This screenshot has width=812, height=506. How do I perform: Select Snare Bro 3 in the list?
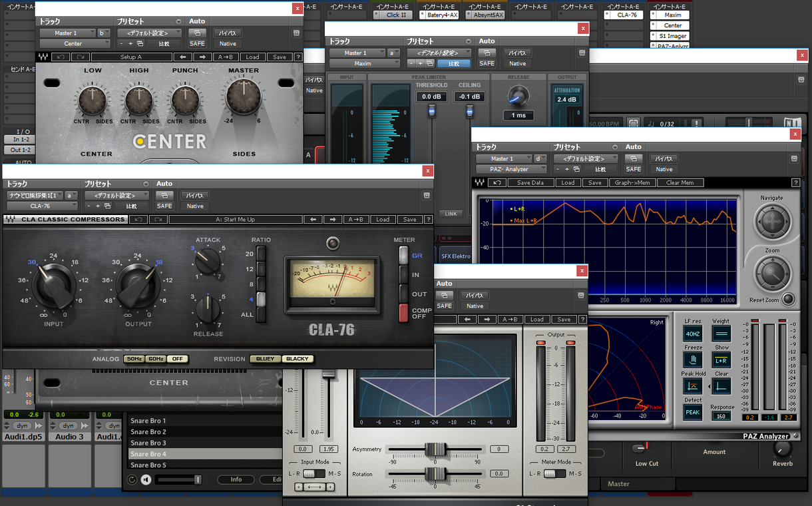[x=205, y=443]
